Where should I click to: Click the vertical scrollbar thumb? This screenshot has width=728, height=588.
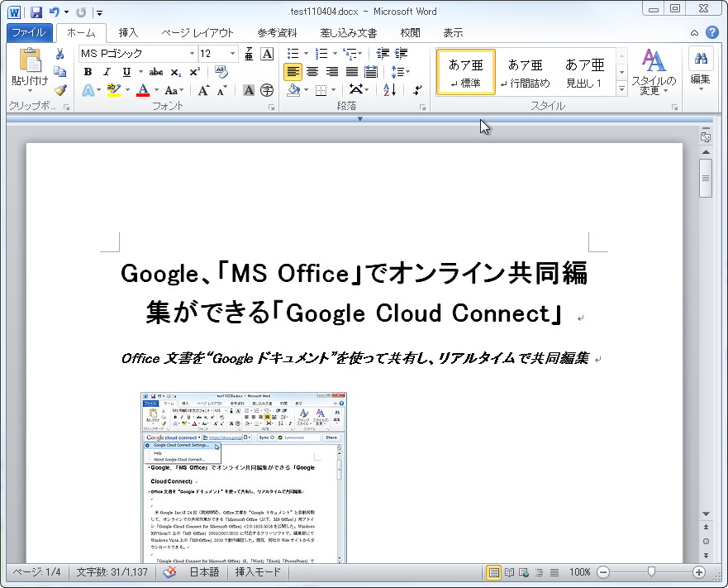click(706, 179)
